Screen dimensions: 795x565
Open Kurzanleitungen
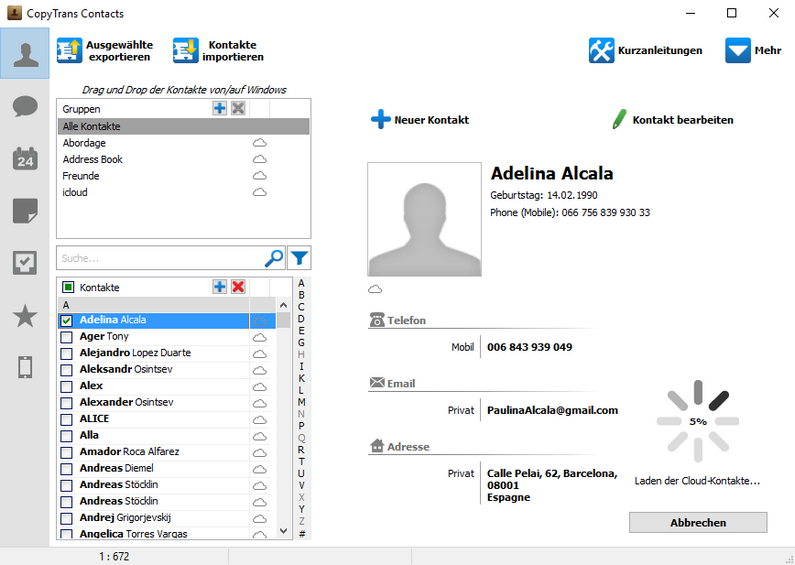645,50
